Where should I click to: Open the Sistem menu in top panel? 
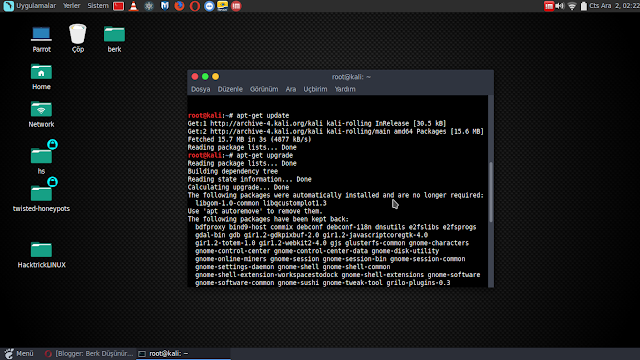tap(98, 6)
